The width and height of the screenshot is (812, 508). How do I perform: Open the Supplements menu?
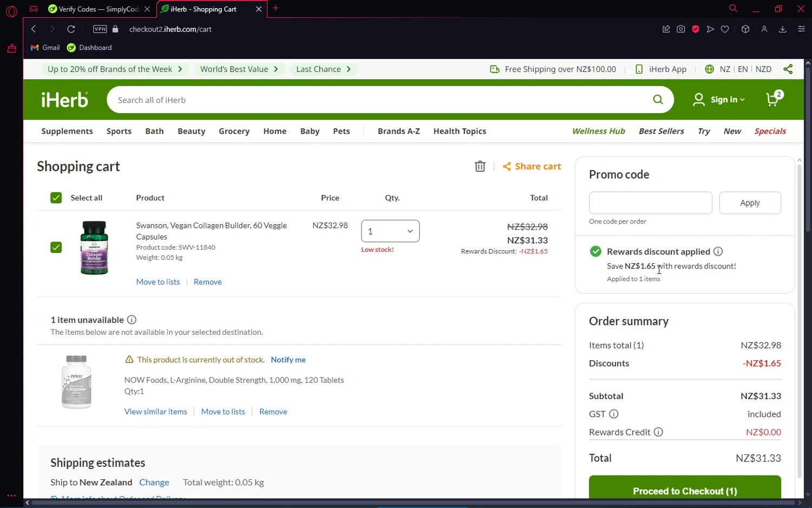pyautogui.click(x=67, y=131)
